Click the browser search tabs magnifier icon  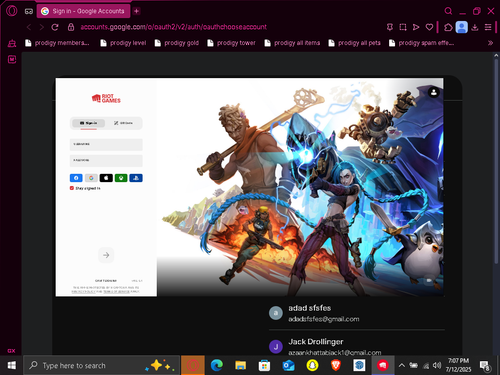448,11
